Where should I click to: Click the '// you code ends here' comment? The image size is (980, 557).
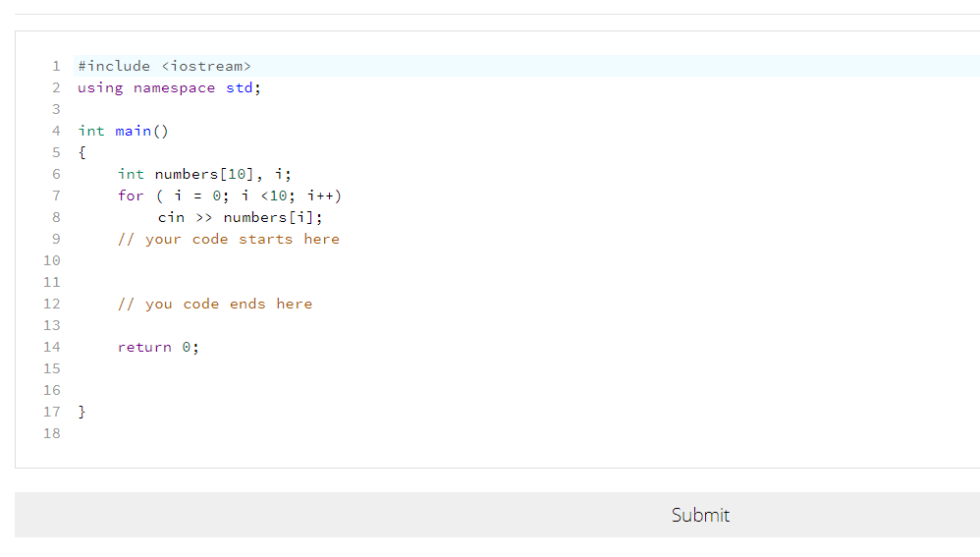[x=215, y=305]
